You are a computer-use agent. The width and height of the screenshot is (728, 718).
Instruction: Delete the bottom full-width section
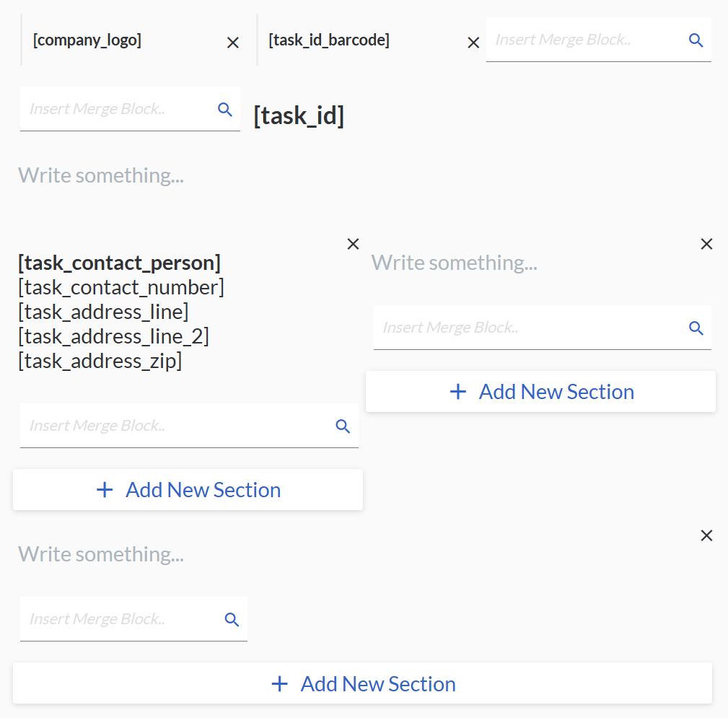[x=706, y=535]
